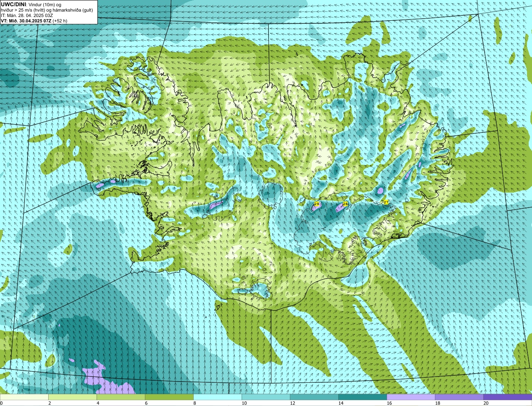This screenshot has width=532, height=406.
Task: Click the legend label '14'
Action: tap(341, 403)
